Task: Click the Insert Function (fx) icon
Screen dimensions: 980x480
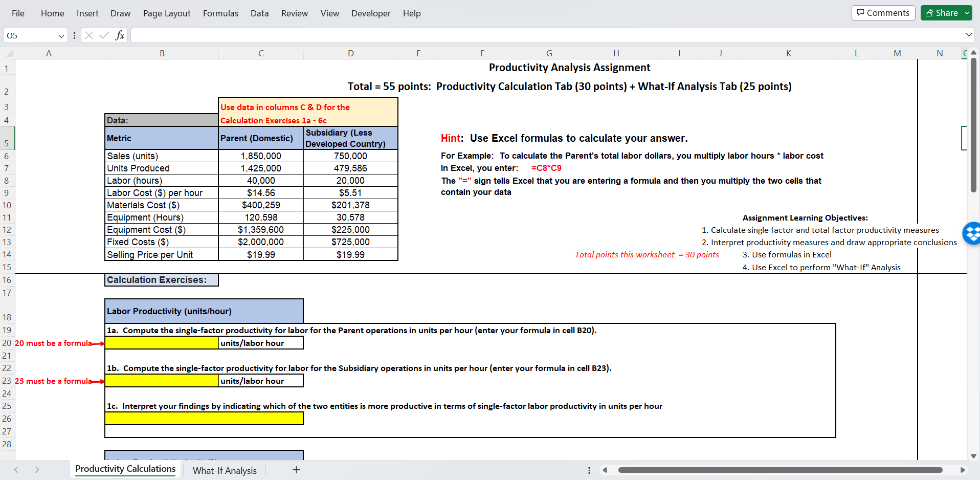Action: click(x=120, y=35)
